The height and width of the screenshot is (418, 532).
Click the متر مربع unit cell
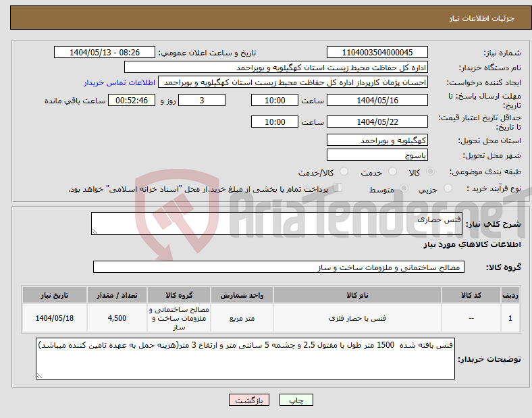click(242, 318)
